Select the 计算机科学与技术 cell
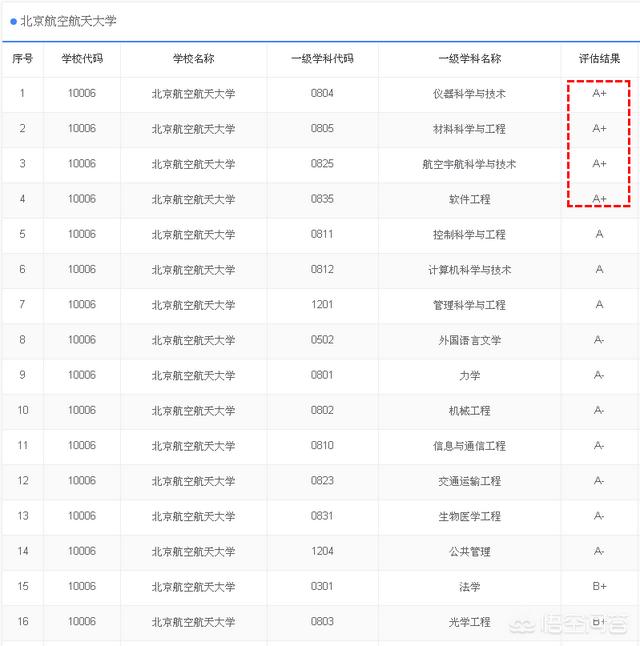This screenshot has height=646, width=640. pyautogui.click(x=469, y=270)
